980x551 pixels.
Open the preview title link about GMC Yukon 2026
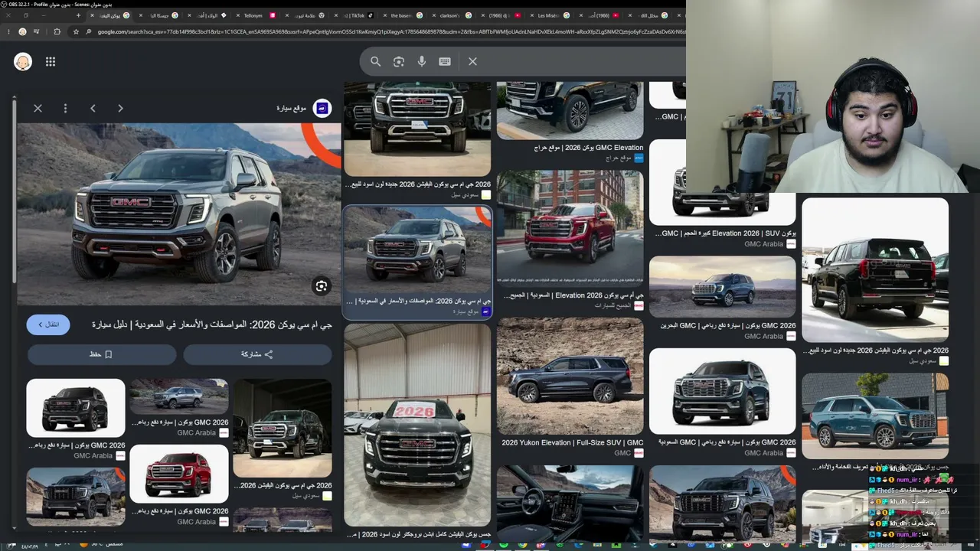[x=212, y=324]
